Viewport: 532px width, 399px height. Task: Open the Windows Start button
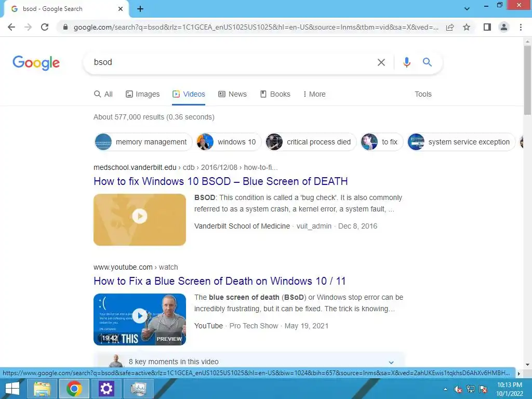point(12,389)
